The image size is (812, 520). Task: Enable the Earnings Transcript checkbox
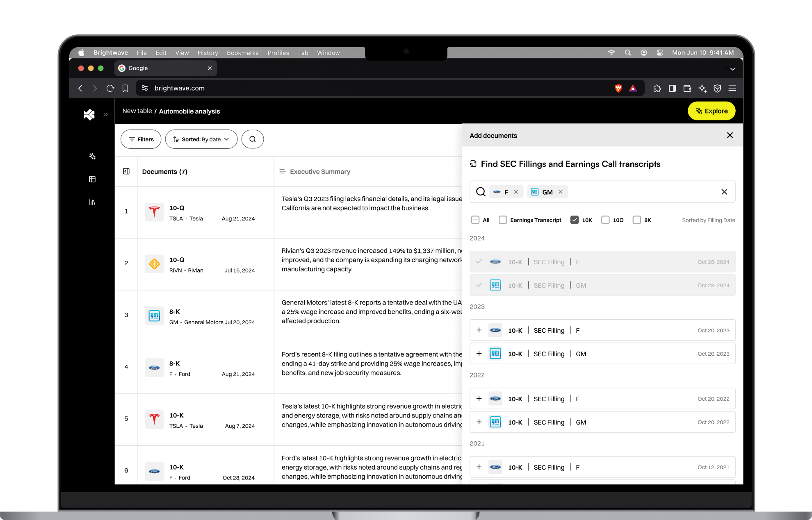(x=503, y=220)
